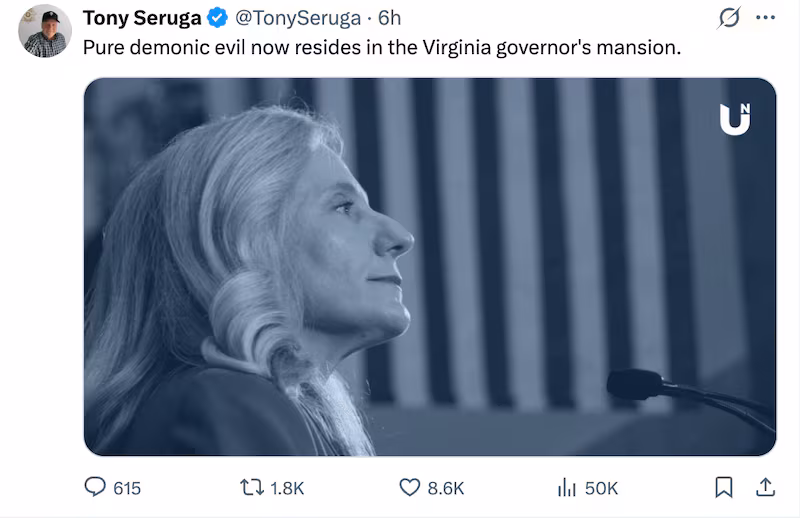Click the 1.8K reposts count
This screenshot has width=800, height=518.
[287, 488]
